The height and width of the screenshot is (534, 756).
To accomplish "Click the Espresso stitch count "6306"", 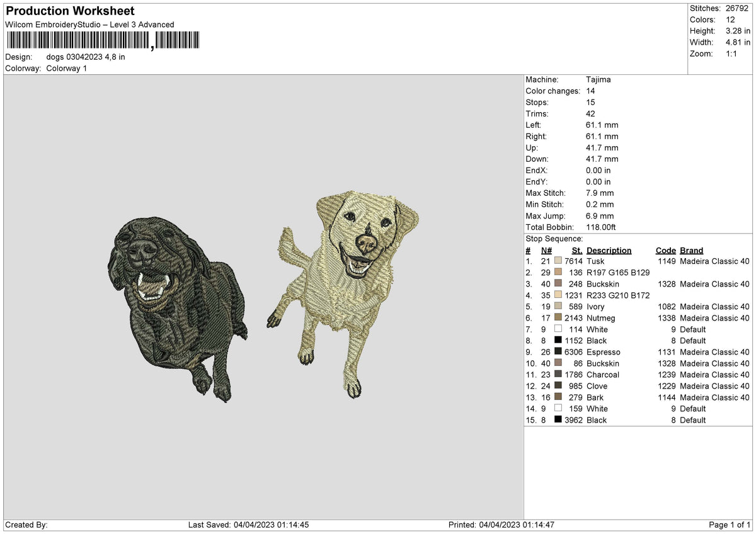I will (x=574, y=351).
